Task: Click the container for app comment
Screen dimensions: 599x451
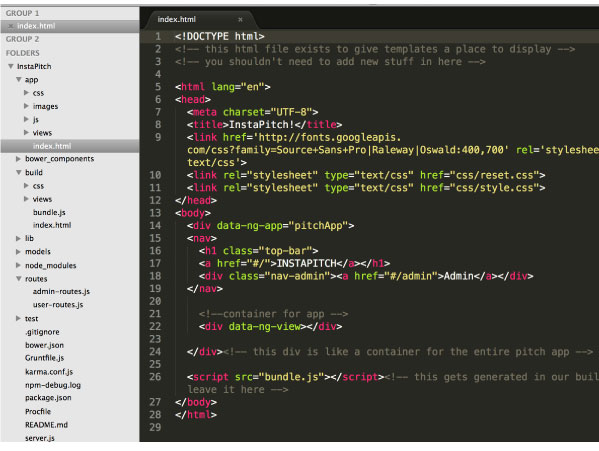Action: [273, 314]
